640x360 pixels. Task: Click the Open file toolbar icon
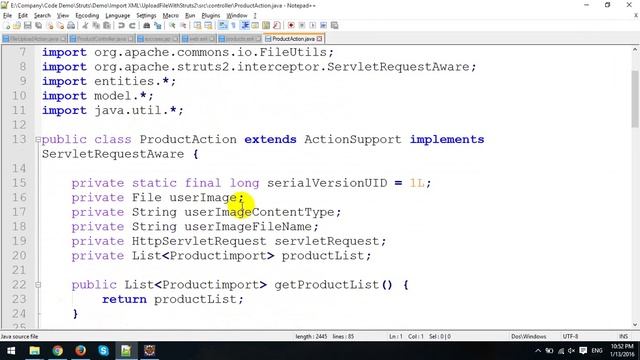click(x=16, y=25)
